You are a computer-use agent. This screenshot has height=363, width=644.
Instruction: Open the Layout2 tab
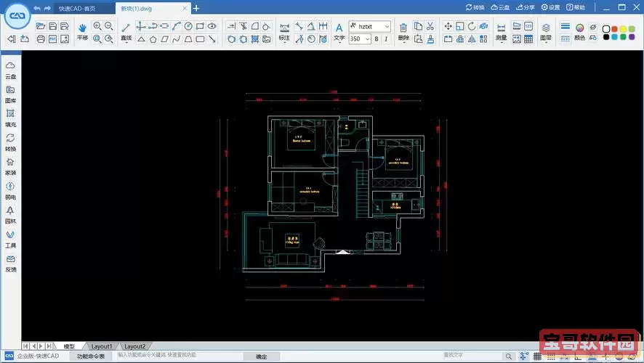tap(134, 346)
